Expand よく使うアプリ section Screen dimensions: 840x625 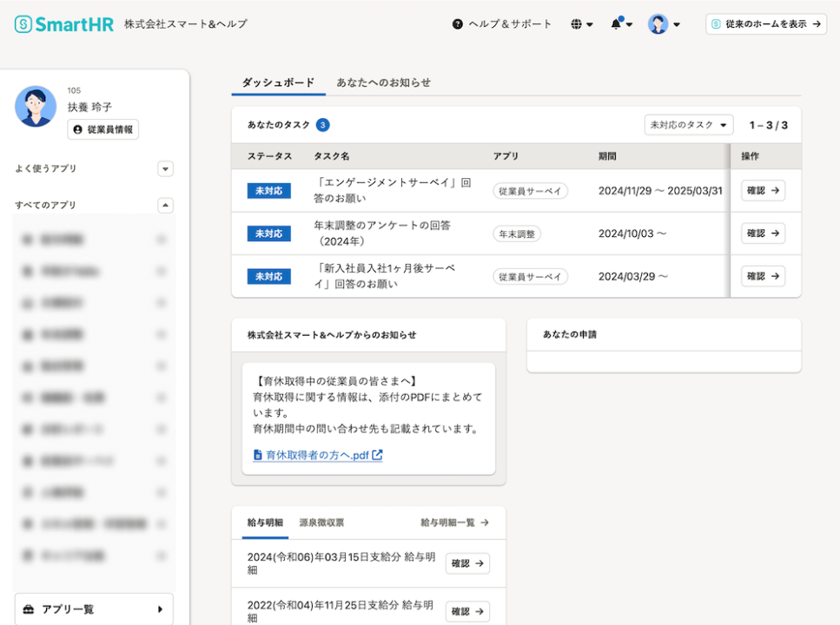[x=166, y=168]
